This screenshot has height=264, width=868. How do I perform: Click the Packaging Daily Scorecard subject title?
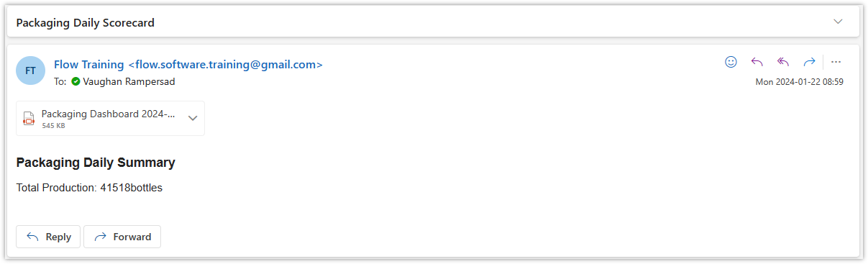86,23
